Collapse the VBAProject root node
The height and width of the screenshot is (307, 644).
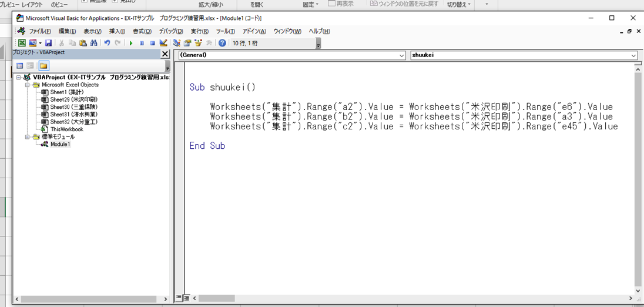[18, 77]
